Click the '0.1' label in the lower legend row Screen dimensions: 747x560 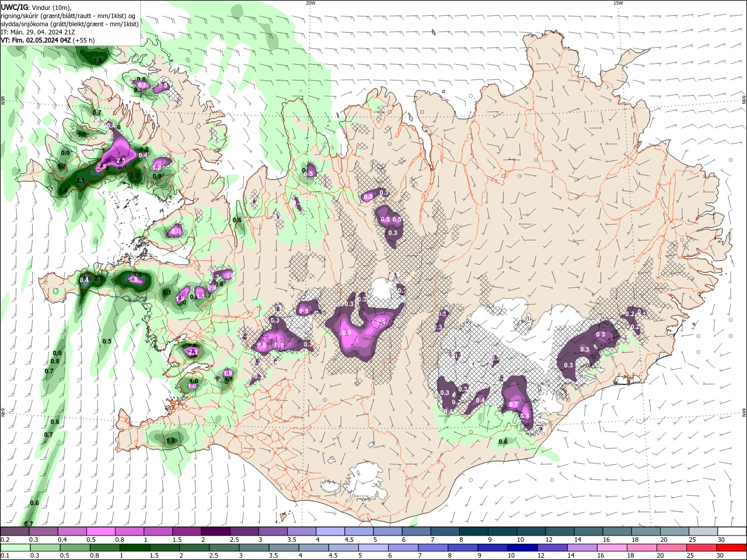tap(5, 556)
